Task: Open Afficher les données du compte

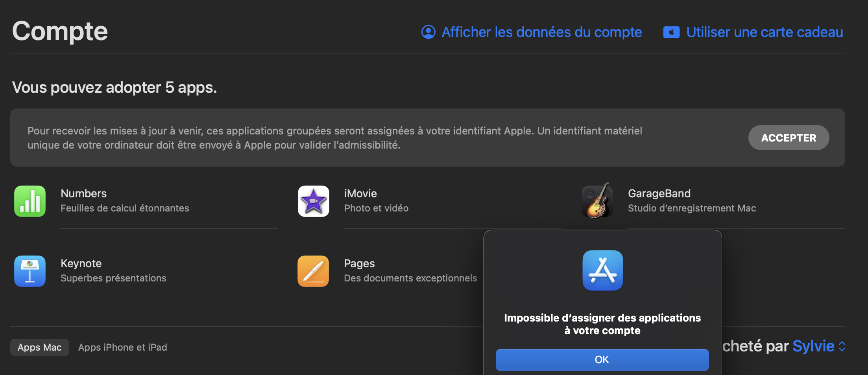Action: click(x=541, y=32)
